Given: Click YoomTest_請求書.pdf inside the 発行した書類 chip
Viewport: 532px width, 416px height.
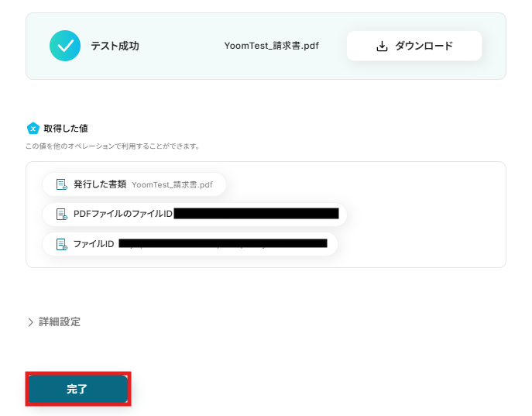Looking at the screenshot, I should point(172,184).
